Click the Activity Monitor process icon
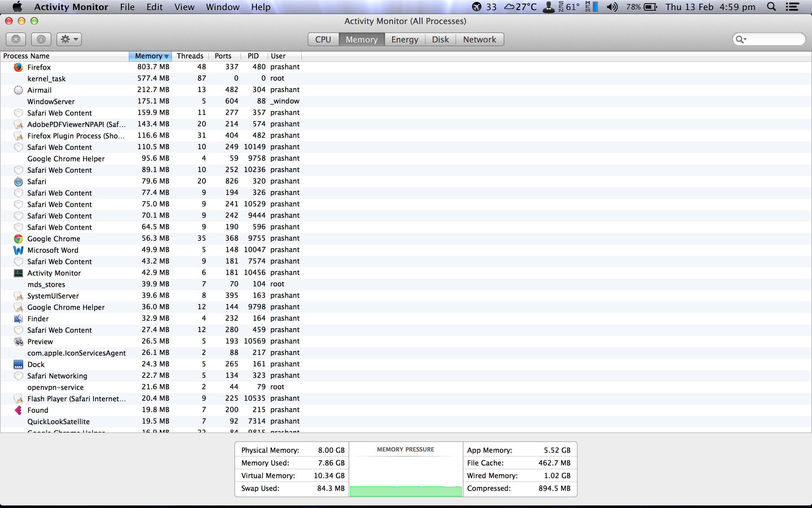Screen dimensions: 812x508 click(18, 273)
